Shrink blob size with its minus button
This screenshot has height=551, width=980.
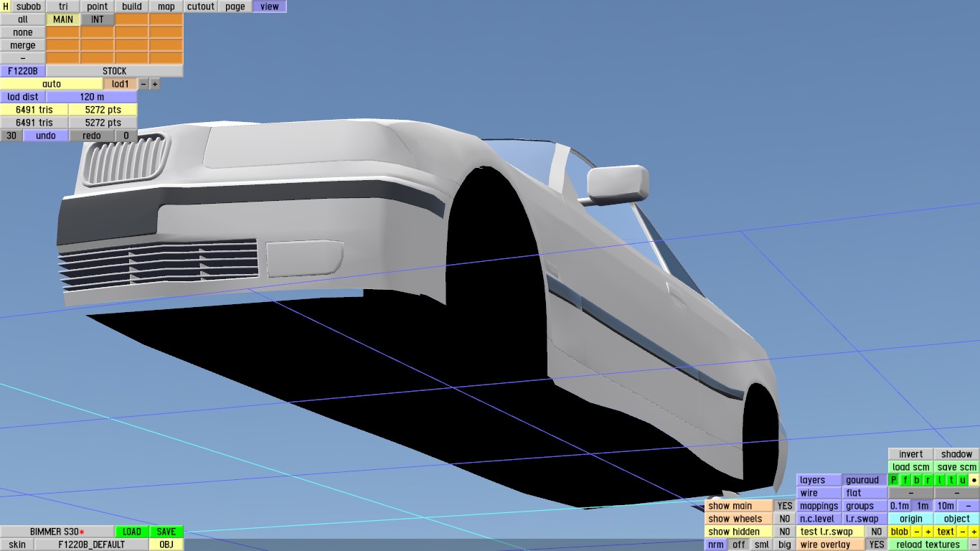click(x=917, y=532)
